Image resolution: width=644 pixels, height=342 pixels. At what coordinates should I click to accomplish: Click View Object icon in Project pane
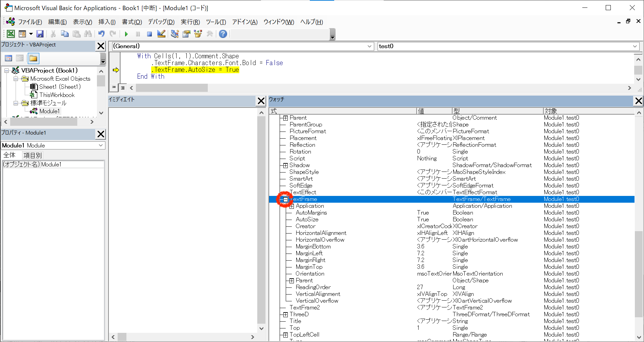point(20,58)
